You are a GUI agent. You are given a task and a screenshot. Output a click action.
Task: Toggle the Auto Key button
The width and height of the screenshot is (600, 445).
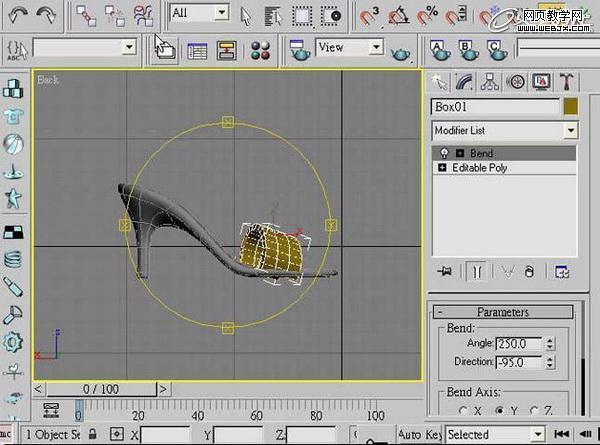420,434
